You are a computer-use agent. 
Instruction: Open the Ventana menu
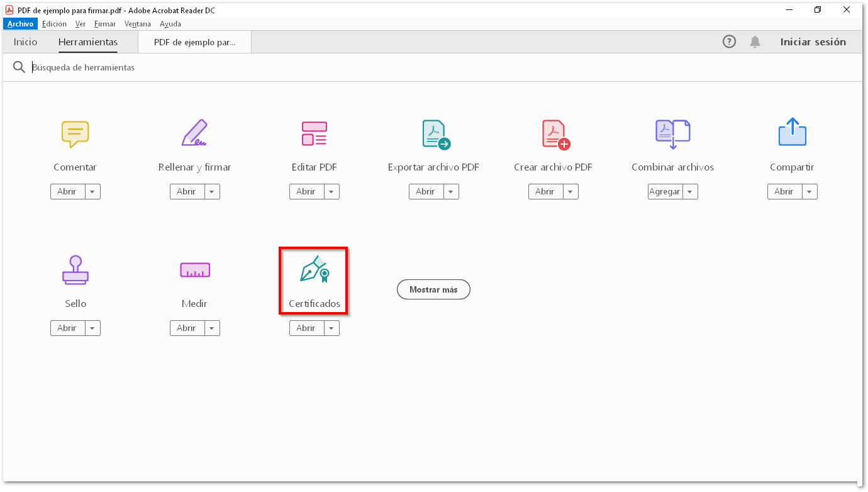click(138, 24)
